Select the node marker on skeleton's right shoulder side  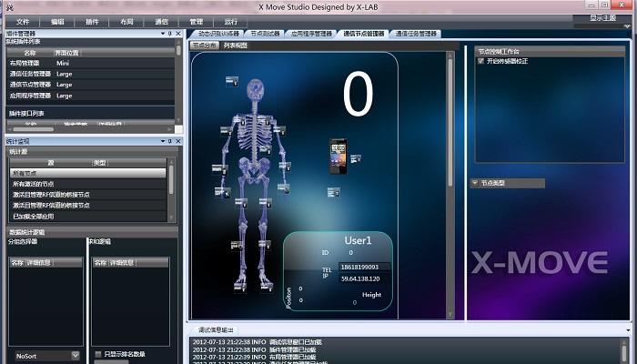279,130
